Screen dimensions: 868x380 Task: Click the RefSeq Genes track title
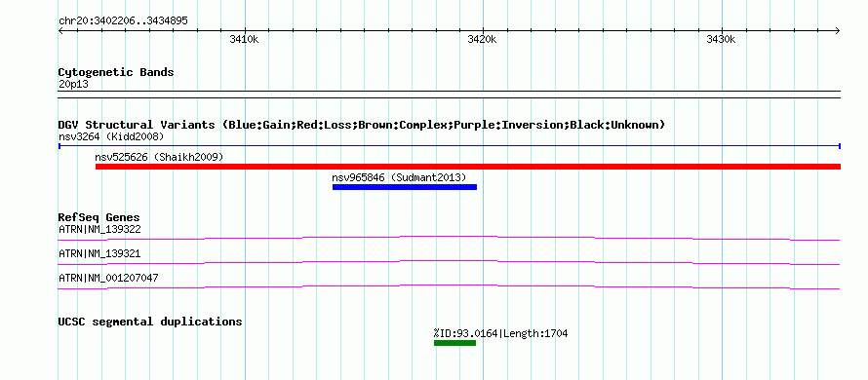pyautogui.click(x=99, y=218)
